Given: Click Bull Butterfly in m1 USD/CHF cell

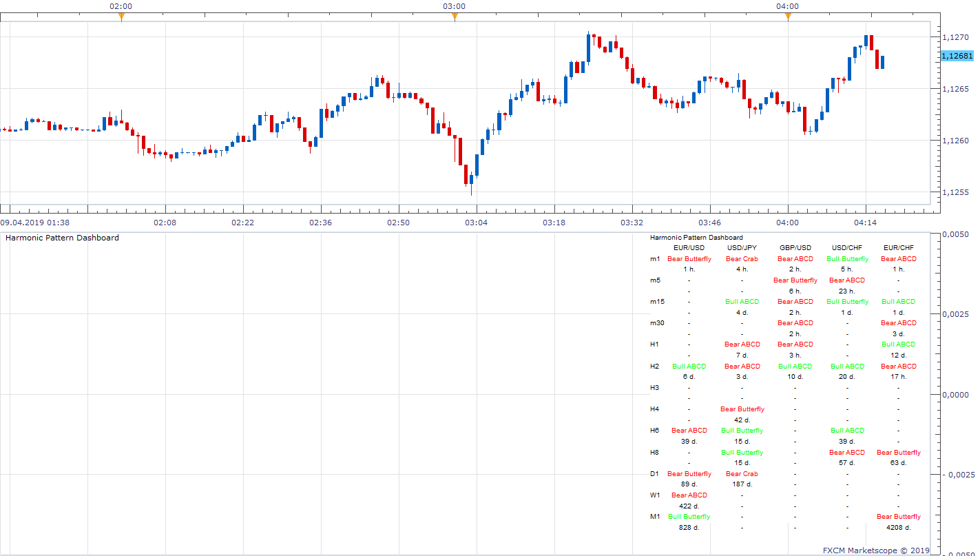Looking at the screenshot, I should (x=847, y=259).
